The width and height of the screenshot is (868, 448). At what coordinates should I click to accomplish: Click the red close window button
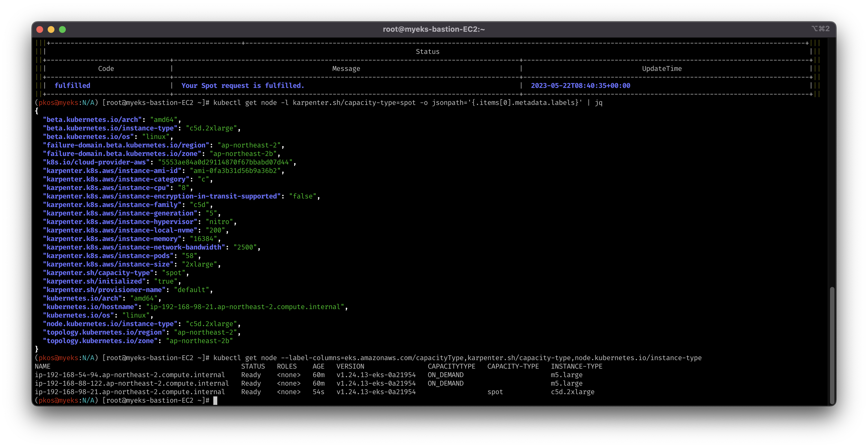(x=40, y=29)
